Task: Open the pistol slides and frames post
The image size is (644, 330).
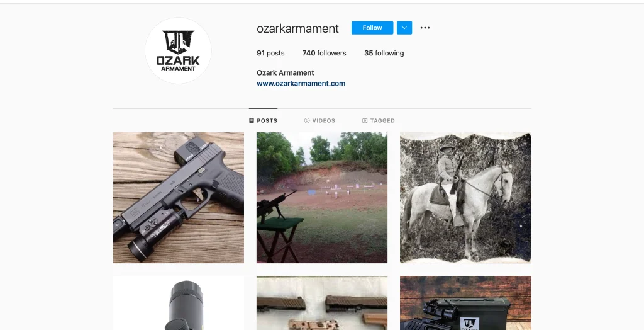Action: (x=322, y=303)
